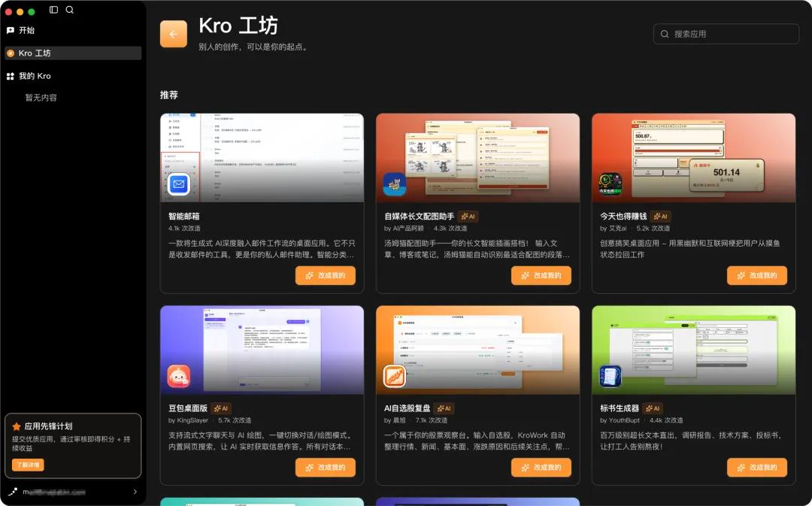Click the 智能邮箱 title text
This screenshot has width=812, height=506.
[x=184, y=217]
